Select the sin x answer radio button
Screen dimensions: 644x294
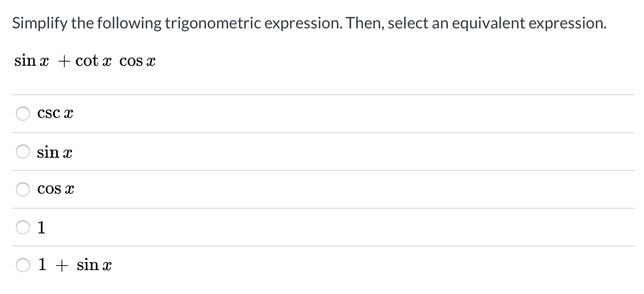[x=22, y=152]
